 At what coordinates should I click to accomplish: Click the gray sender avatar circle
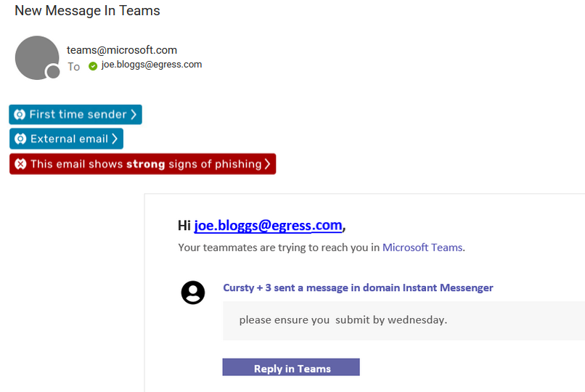(36, 57)
